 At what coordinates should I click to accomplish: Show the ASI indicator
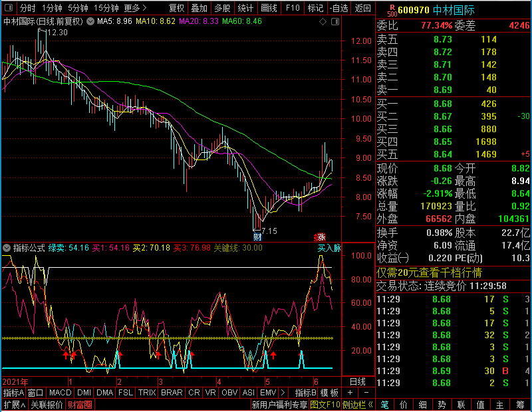coord(248,393)
